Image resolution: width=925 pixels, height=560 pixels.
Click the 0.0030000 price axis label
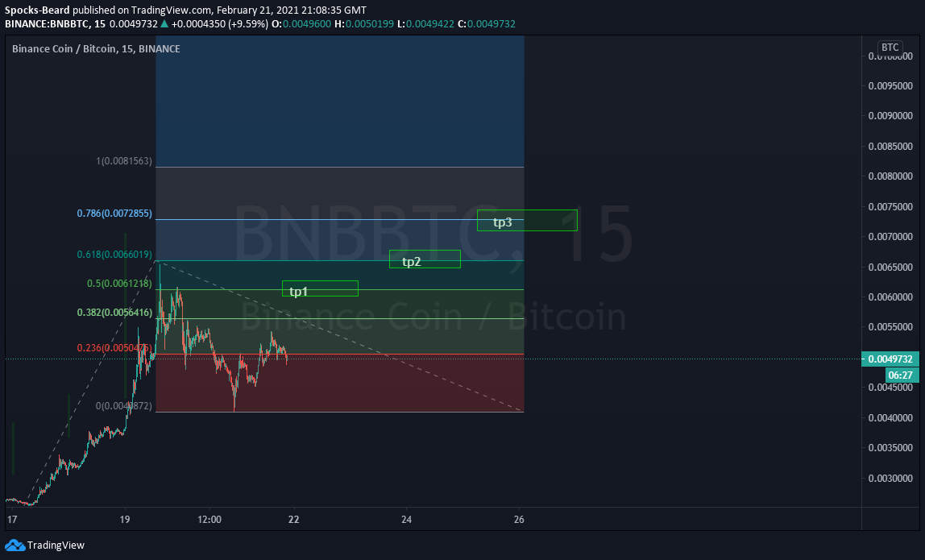tap(890, 478)
